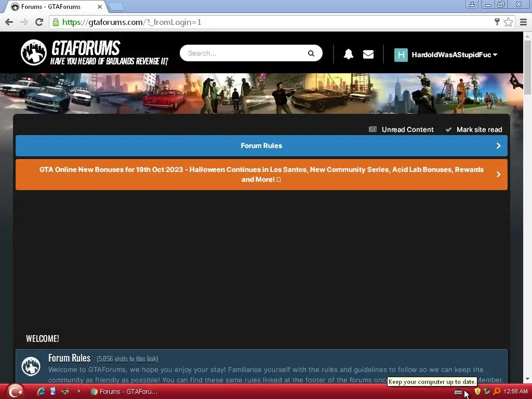Click the H user avatar

point(401,55)
